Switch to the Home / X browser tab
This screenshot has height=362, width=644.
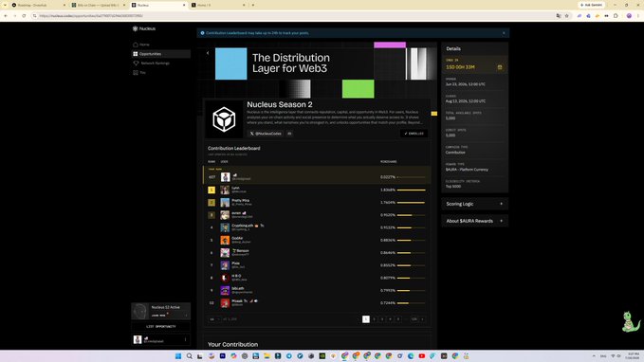(x=218, y=5)
